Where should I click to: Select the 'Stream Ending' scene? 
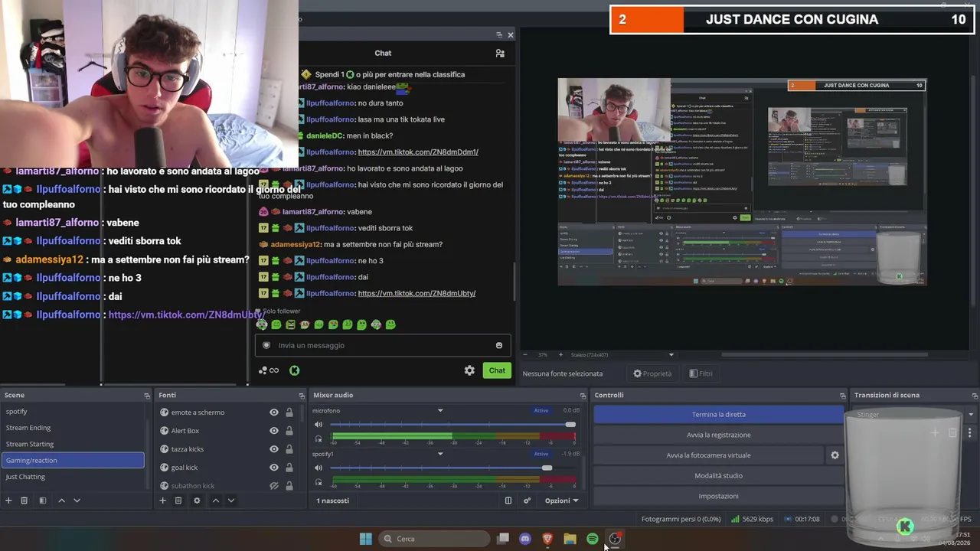point(73,428)
